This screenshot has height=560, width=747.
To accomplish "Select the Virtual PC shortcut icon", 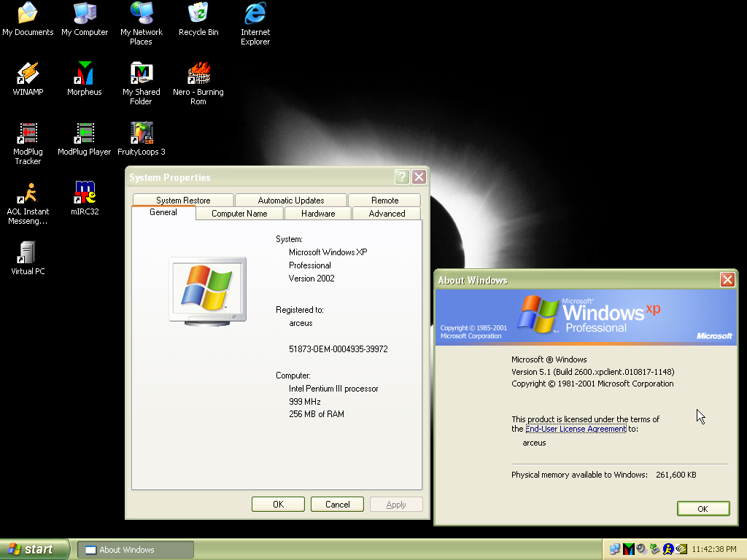I will click(28, 259).
